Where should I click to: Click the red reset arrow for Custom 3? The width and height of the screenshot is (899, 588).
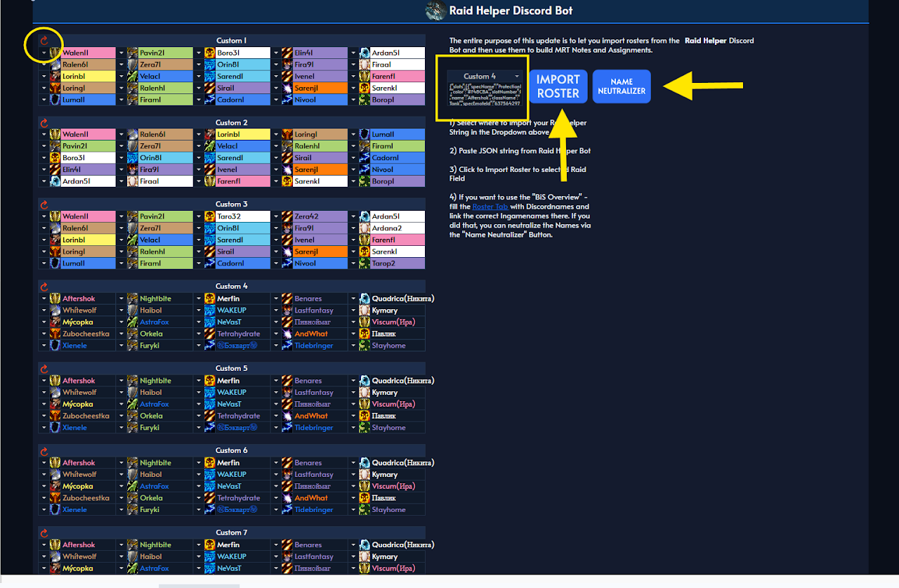[44, 204]
